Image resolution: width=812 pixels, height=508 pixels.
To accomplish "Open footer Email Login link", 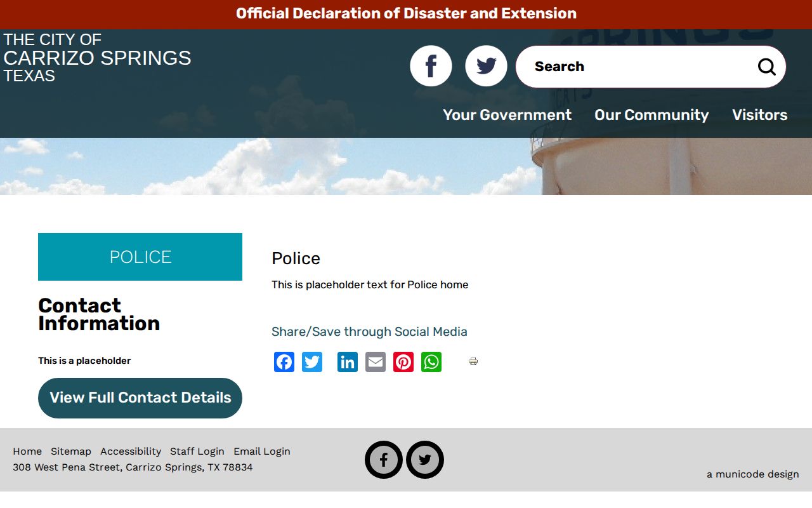I will coord(262,451).
